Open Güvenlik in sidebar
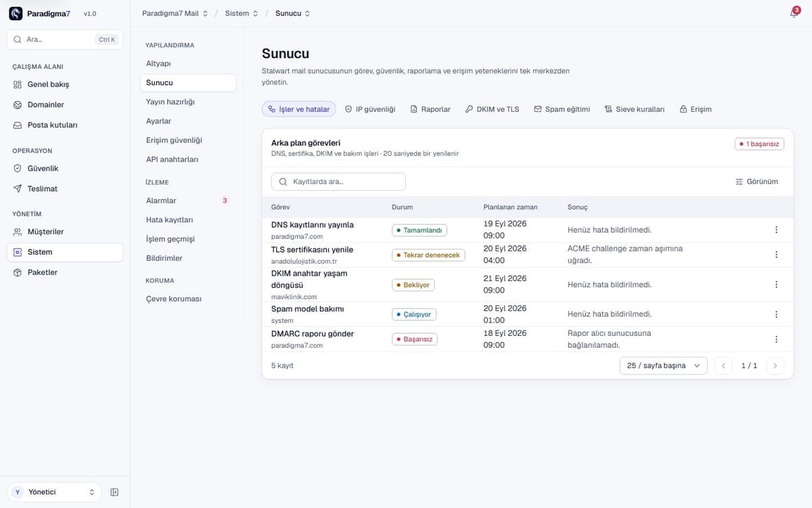Image resolution: width=812 pixels, height=508 pixels. pyautogui.click(x=65, y=168)
